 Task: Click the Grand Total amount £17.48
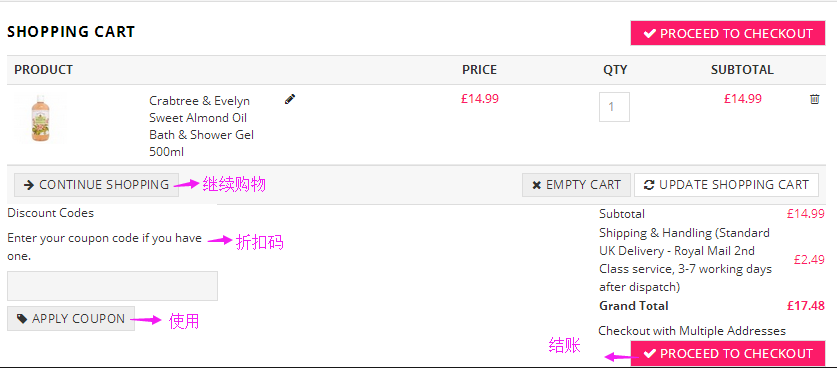tap(806, 306)
